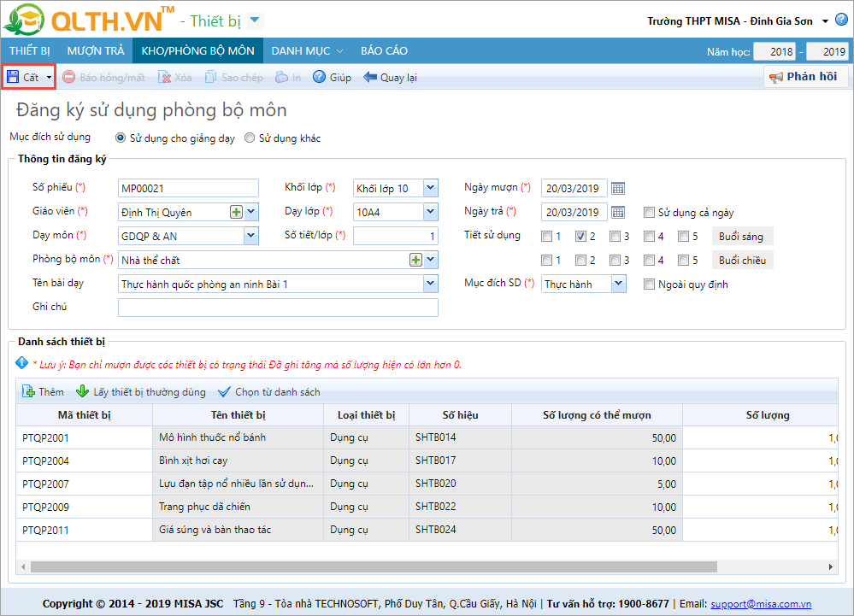Click the Số phiếu input field
Screen dimensions: 854x616
coord(188,188)
